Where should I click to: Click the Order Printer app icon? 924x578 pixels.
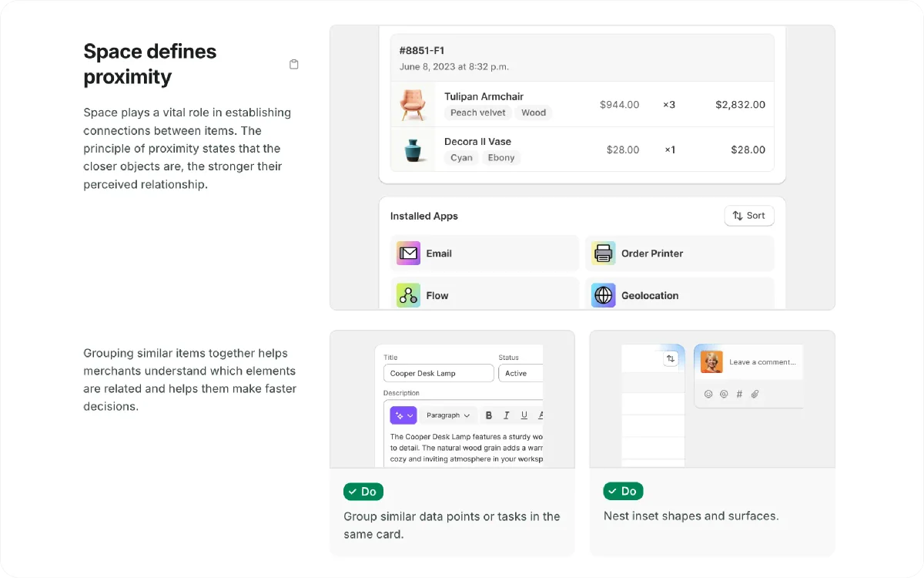[x=604, y=254]
